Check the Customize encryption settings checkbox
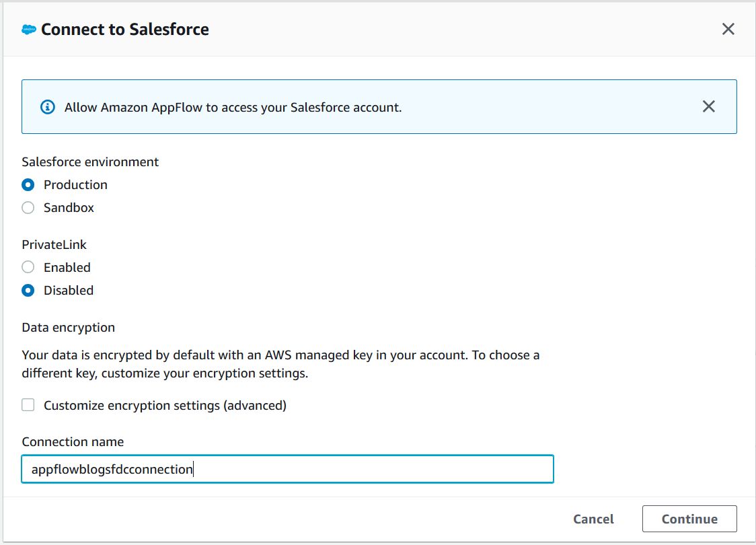Image resolution: width=756 pixels, height=545 pixels. click(28, 405)
